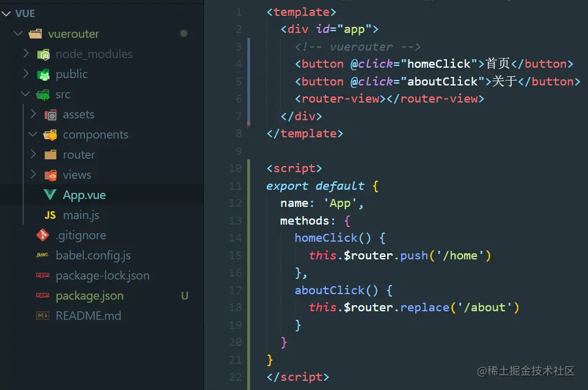Select the public folder label

71,74
